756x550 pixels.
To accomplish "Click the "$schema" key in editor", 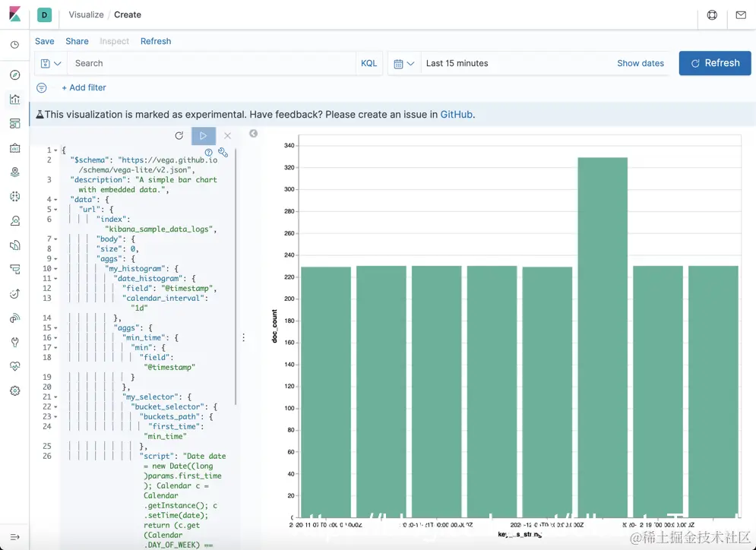I will (89, 160).
